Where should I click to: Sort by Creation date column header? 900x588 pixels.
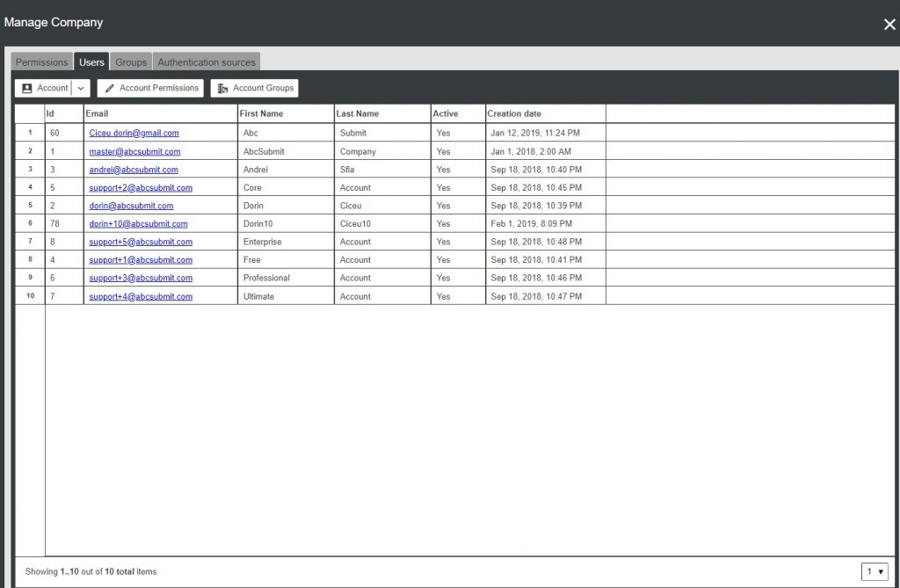pyautogui.click(x=514, y=114)
